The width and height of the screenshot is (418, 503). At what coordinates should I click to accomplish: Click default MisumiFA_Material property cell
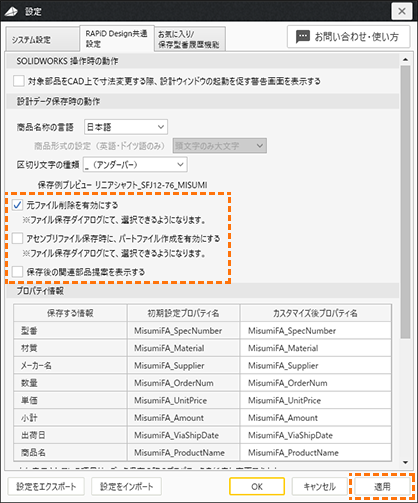click(x=183, y=348)
